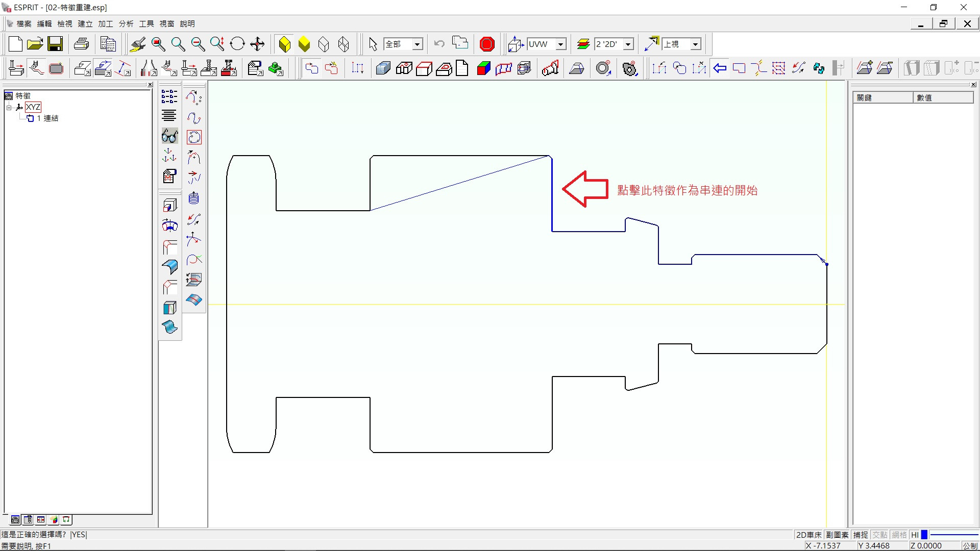
Task: Open the UVW work plane dropdown
Action: click(561, 44)
